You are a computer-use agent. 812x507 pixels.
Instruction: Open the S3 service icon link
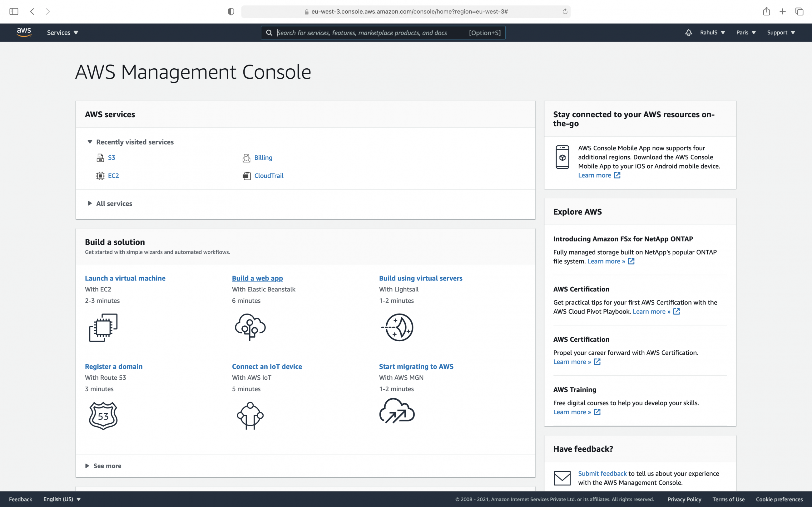100,157
